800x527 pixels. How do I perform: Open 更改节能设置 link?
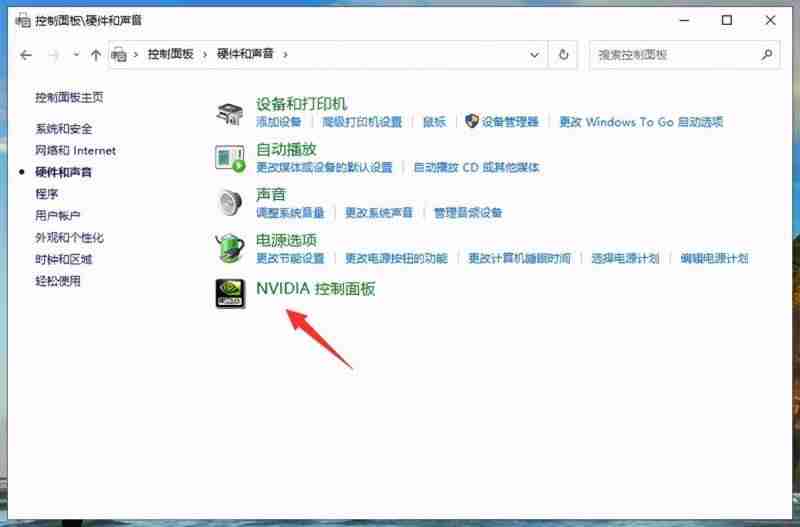(290, 258)
